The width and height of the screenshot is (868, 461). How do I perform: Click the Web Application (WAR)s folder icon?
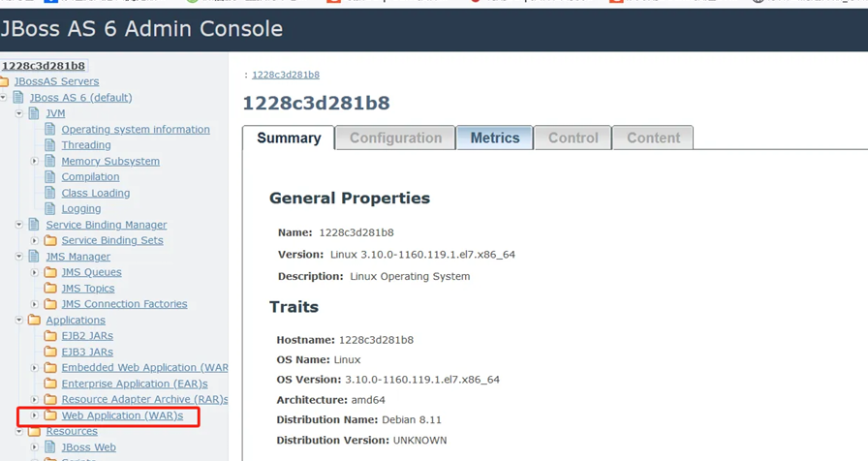(50, 415)
